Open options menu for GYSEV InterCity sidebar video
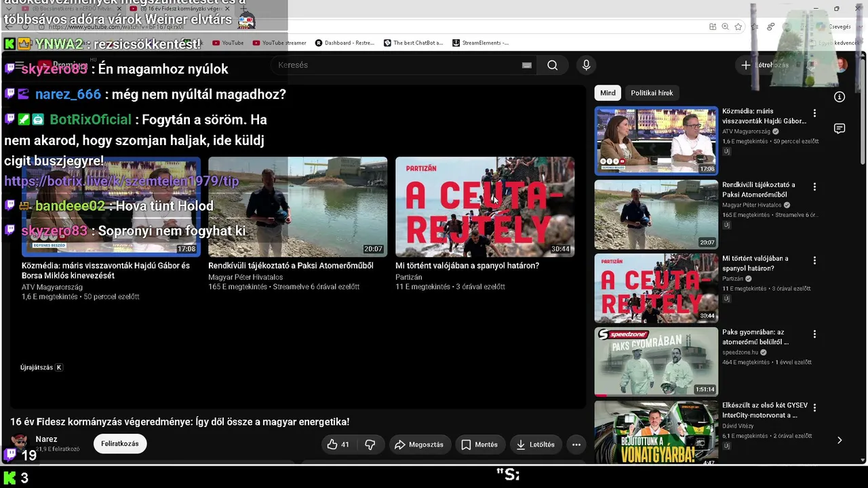Screen dimensions: 868x488 click(x=814, y=408)
